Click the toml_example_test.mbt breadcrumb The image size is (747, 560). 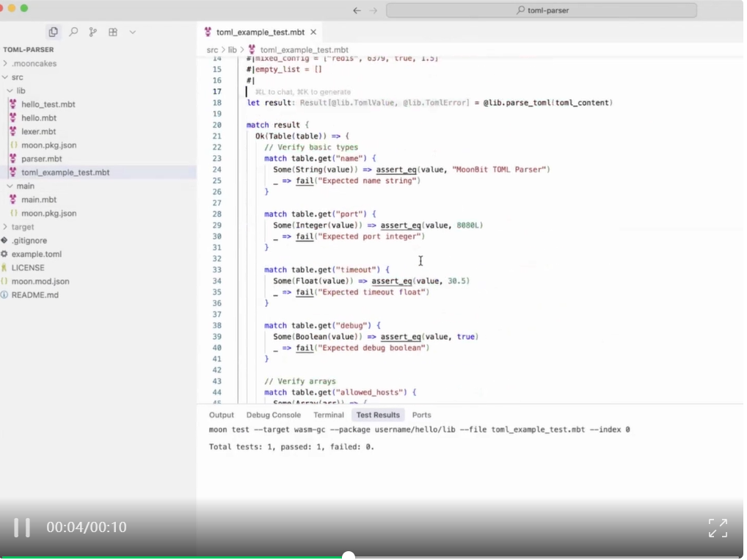(304, 50)
